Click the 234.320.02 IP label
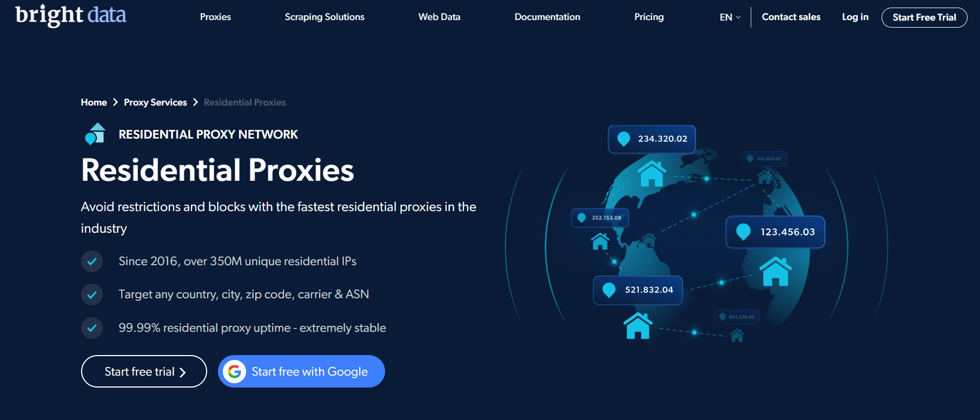 click(652, 139)
